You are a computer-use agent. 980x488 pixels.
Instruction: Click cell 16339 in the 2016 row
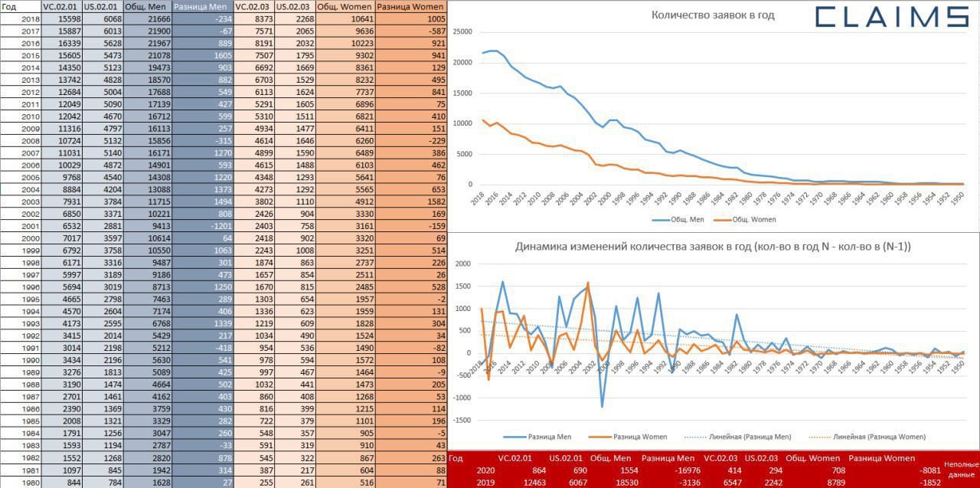[60, 43]
